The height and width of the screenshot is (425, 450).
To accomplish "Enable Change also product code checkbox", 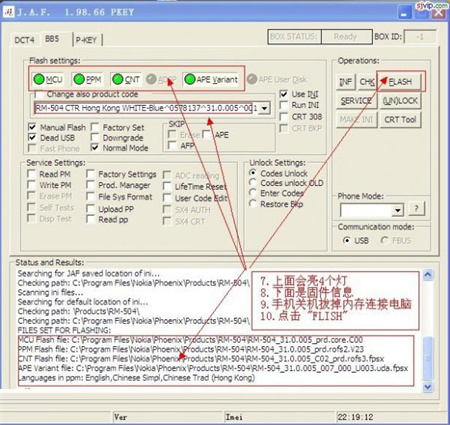I will pos(39,94).
